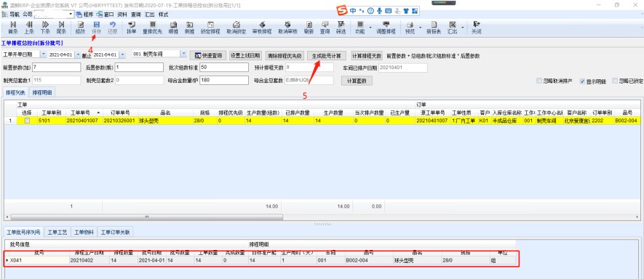The height and width of the screenshot is (279, 644).
Task: Click the 设置上线日期 button
Action: [x=245, y=55]
